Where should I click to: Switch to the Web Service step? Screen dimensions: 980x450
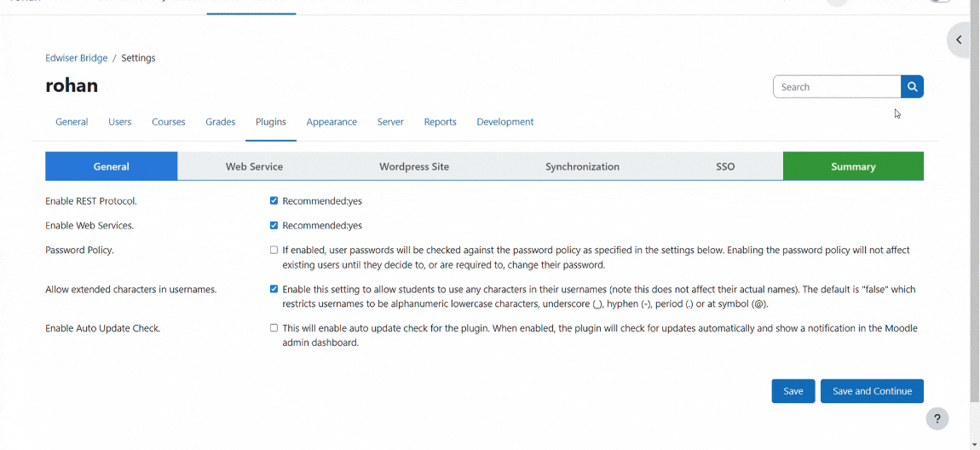255,166
